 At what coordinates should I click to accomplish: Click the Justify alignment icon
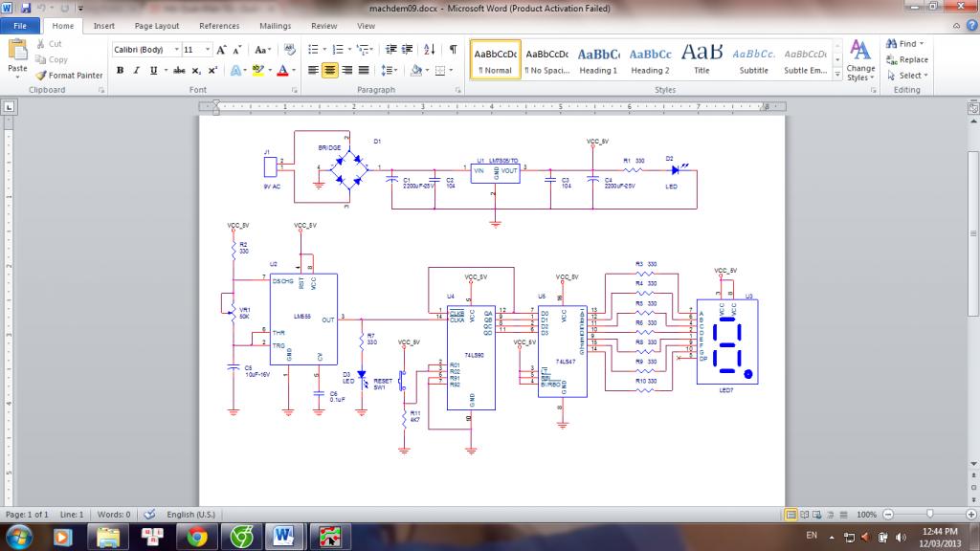pyautogui.click(x=364, y=71)
